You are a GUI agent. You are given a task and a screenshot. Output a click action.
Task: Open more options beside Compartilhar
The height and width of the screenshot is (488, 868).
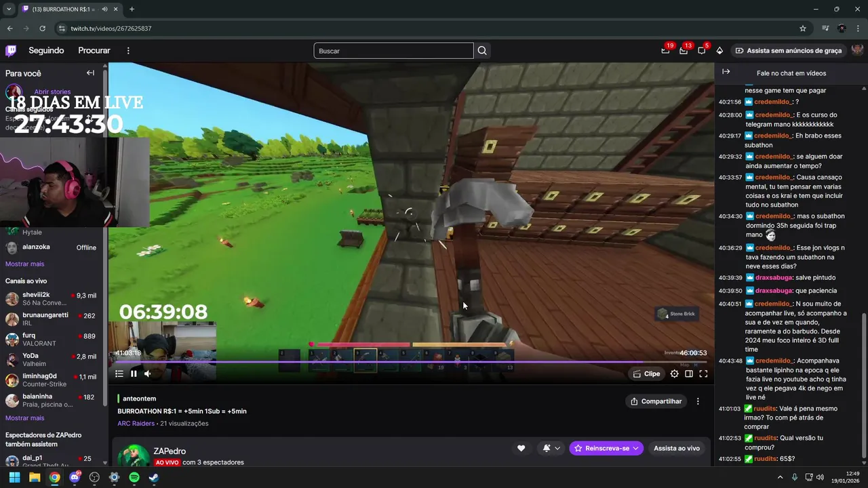click(x=698, y=401)
